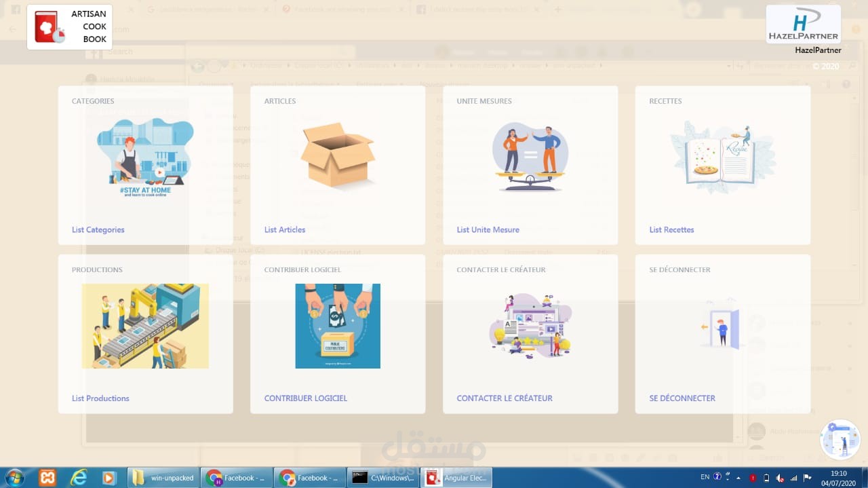Open the Action Center flag icon

point(807,478)
